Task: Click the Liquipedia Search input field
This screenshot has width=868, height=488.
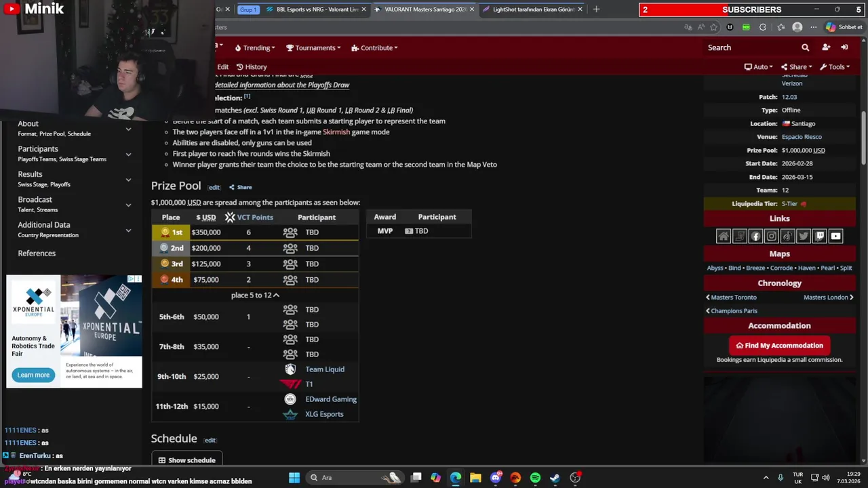Action: click(749, 47)
